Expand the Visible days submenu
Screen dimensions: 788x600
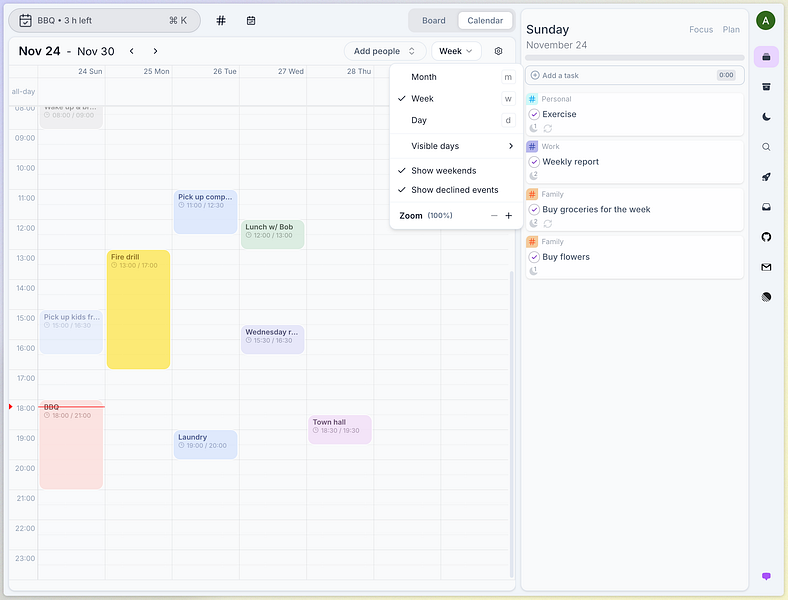pos(456,146)
